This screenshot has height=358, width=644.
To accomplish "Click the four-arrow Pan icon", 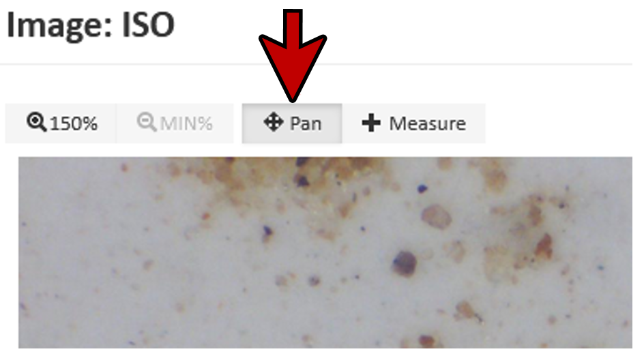I will pos(273,122).
